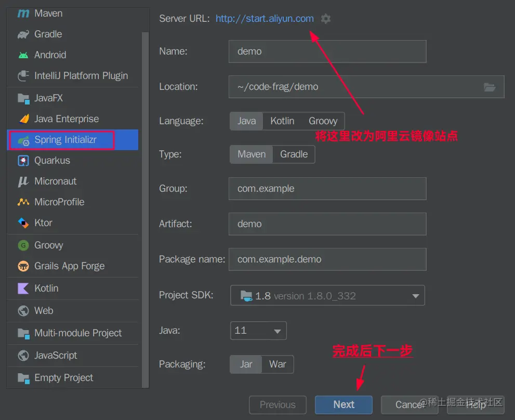Select Ktor in the list
515x420 pixels.
tap(72, 223)
